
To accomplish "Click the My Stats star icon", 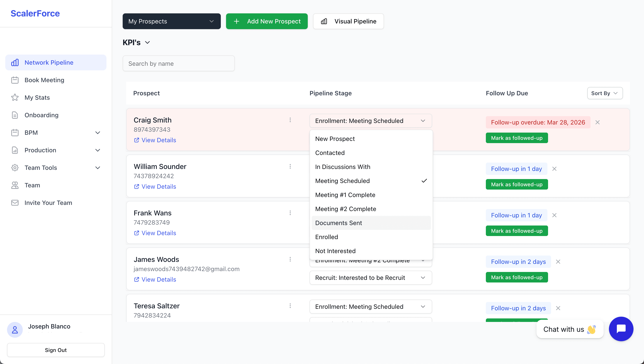I will (x=15, y=98).
